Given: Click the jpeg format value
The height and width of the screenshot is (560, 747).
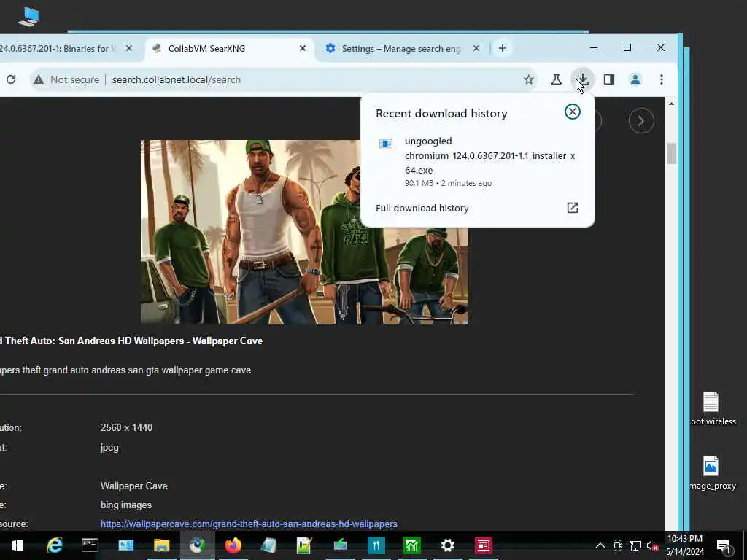Looking at the screenshot, I should [x=109, y=448].
